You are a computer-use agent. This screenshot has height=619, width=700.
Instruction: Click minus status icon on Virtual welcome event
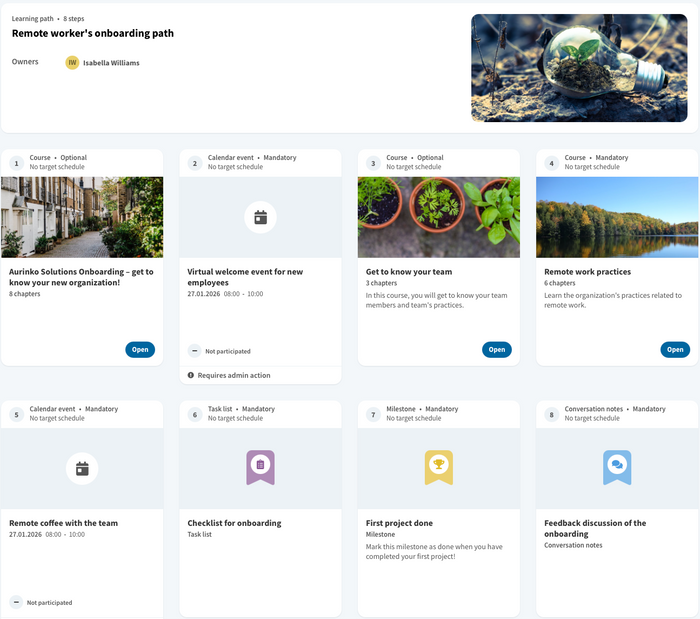click(194, 351)
